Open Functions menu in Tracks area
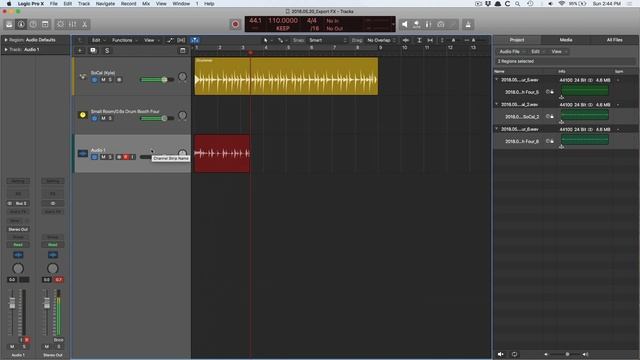 (x=124, y=40)
